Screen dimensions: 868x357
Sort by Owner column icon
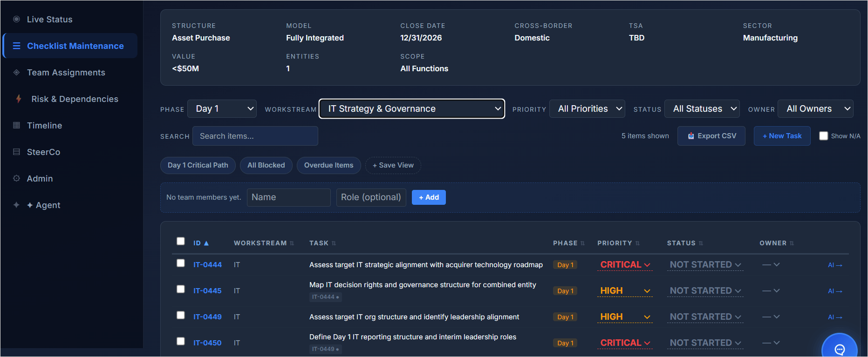(792, 243)
